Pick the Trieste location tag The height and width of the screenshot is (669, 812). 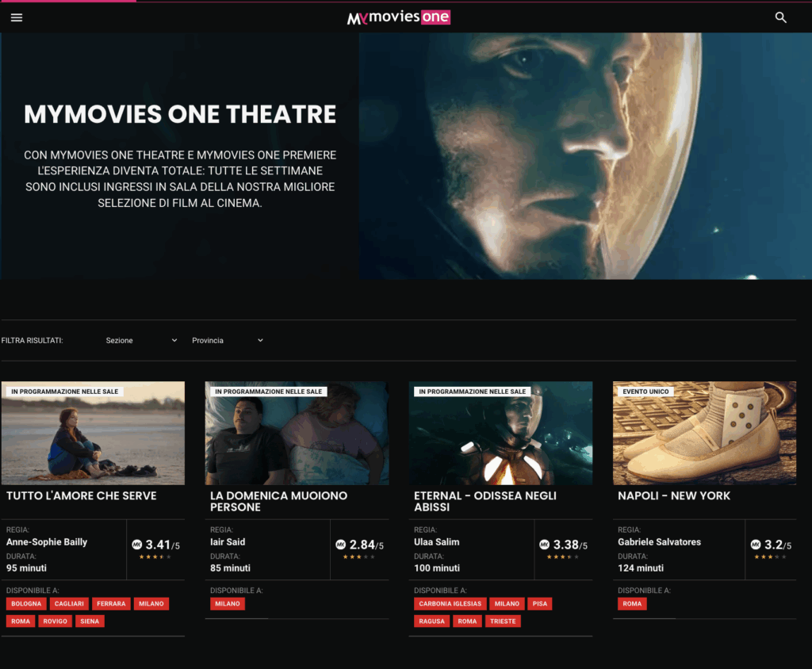(x=503, y=621)
